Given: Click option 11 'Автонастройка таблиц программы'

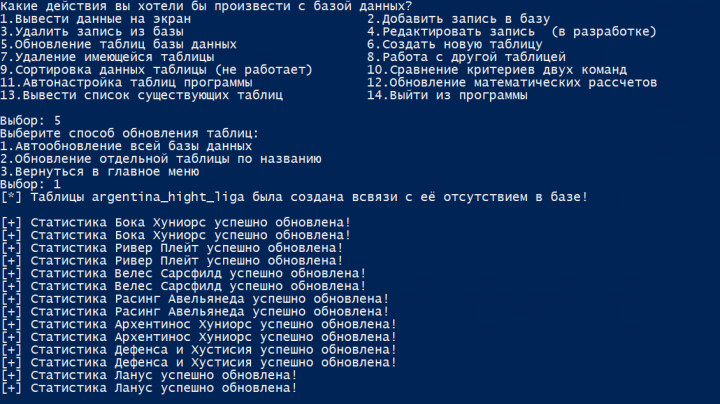Looking at the screenshot, I should point(126,83).
